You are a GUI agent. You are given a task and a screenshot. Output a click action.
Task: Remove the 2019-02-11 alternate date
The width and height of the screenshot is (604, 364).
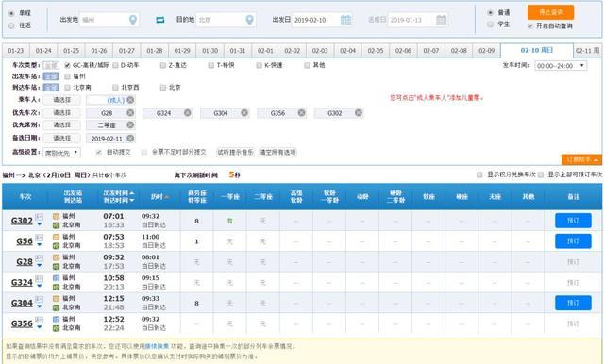click(x=130, y=138)
